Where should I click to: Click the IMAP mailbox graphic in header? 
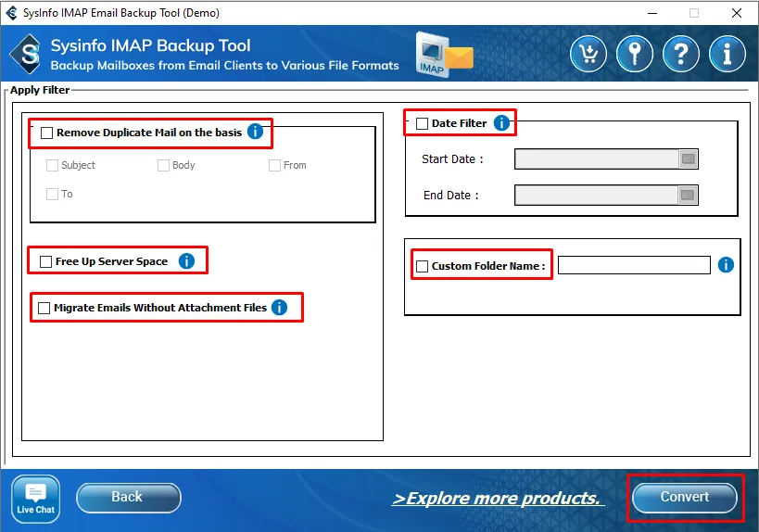point(443,54)
